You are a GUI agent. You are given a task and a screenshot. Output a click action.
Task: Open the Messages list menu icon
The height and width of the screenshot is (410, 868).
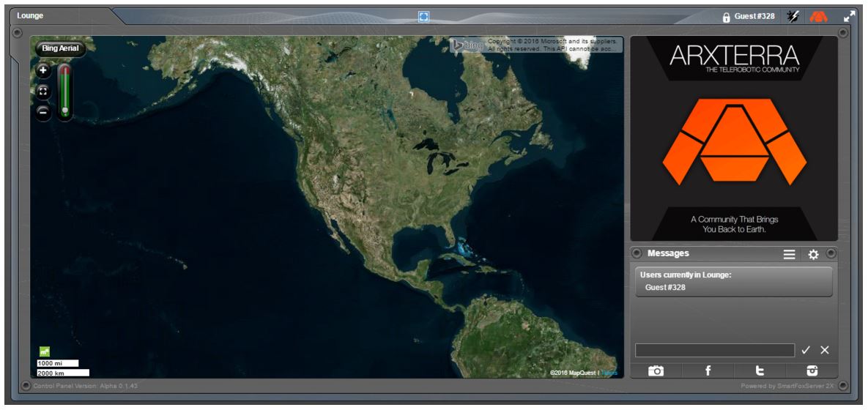click(790, 255)
